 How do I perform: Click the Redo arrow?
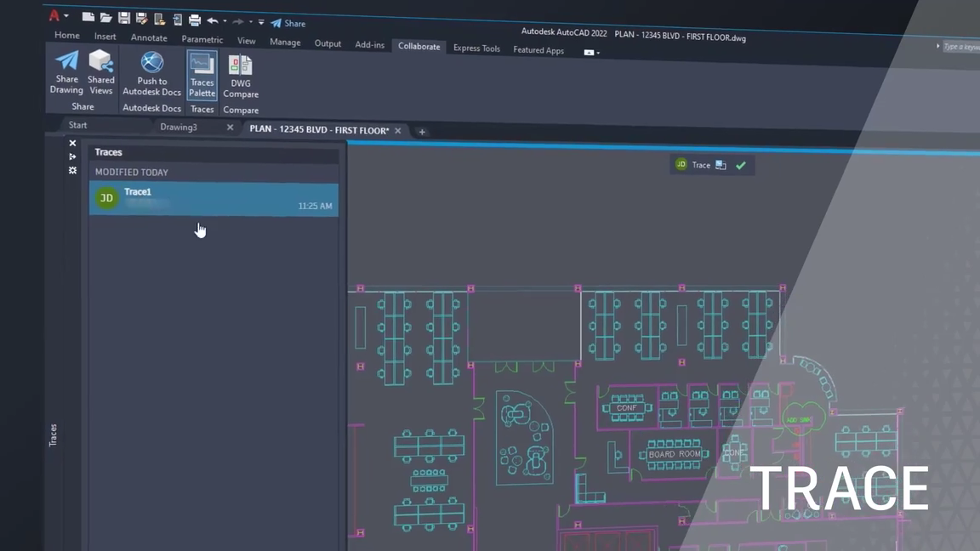coord(238,22)
